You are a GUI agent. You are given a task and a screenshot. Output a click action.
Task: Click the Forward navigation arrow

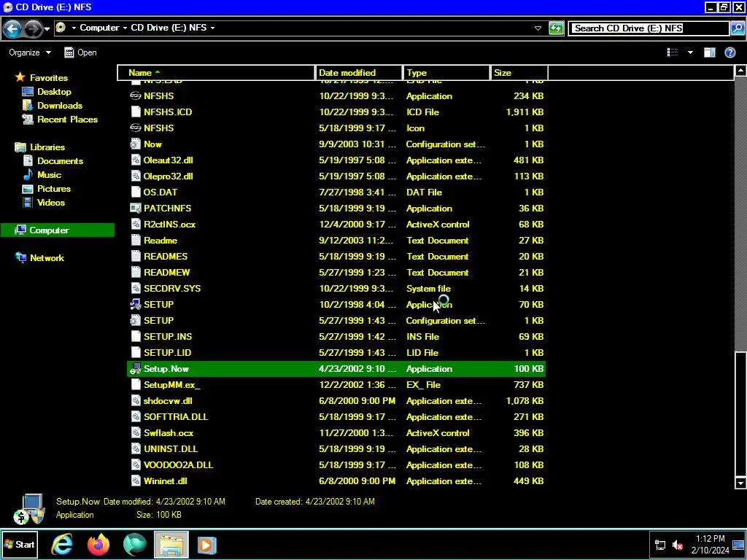(x=33, y=29)
